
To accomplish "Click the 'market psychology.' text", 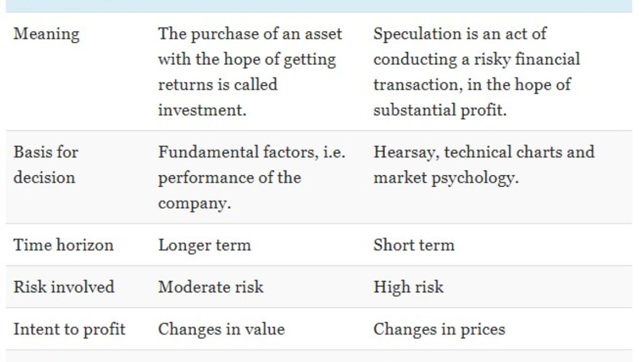I will pyautogui.click(x=446, y=178).
